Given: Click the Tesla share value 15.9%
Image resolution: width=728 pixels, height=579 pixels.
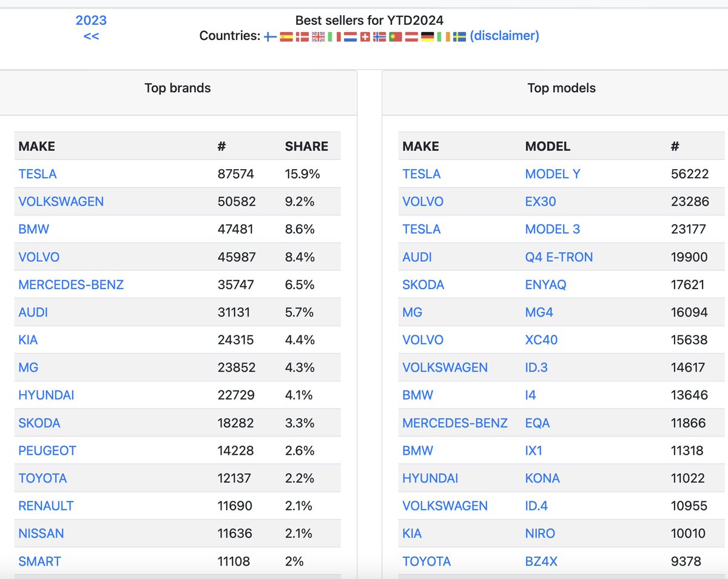Looking at the screenshot, I should [x=302, y=174].
